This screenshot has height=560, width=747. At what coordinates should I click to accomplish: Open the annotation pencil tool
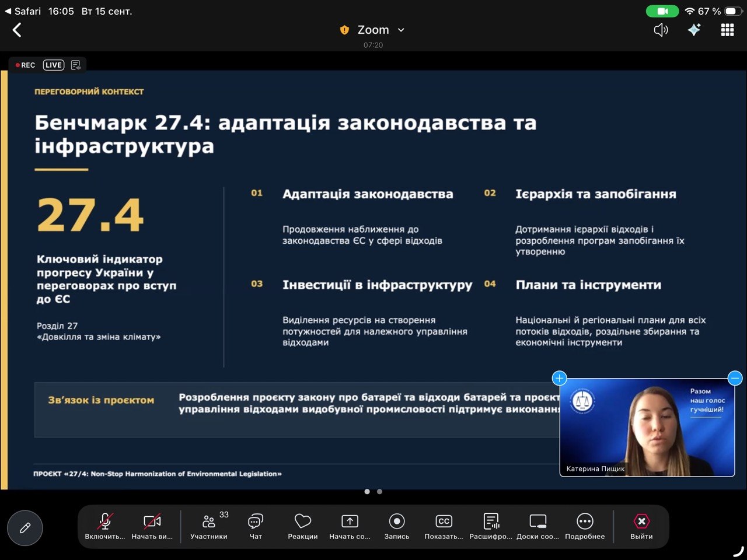25,528
